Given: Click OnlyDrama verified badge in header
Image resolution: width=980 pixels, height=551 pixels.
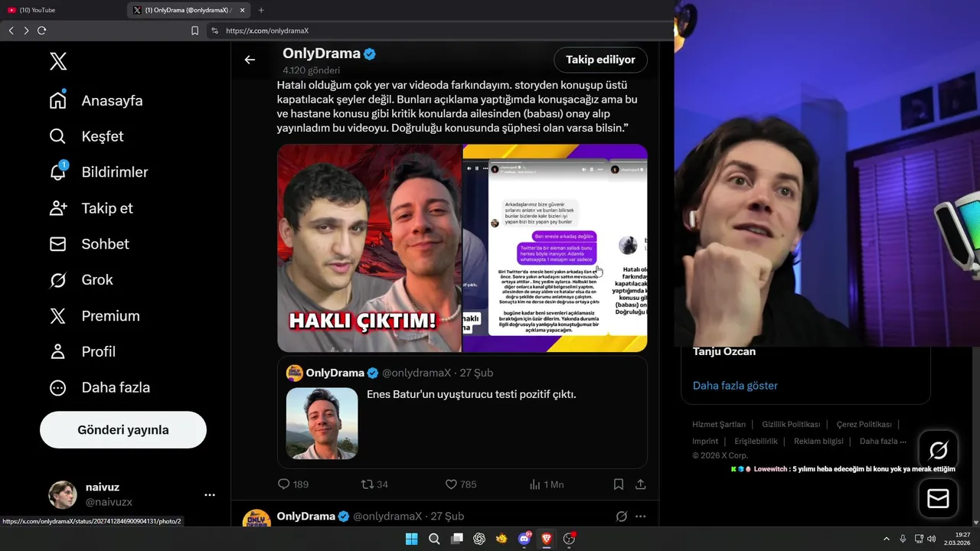Looking at the screenshot, I should (x=369, y=54).
